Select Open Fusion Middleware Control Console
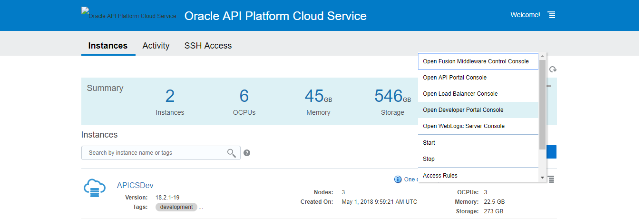This screenshot has width=644, height=219. tap(478, 61)
